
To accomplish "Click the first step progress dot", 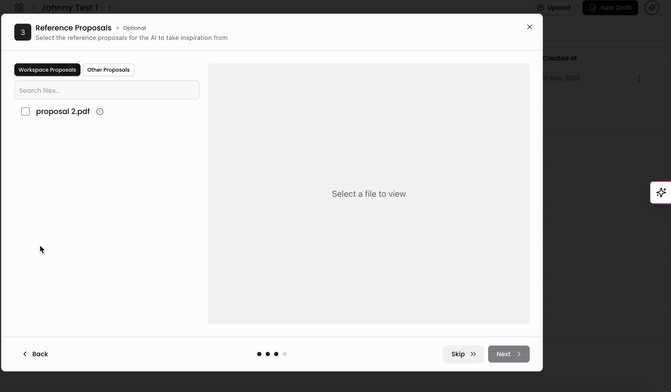I will 259,354.
